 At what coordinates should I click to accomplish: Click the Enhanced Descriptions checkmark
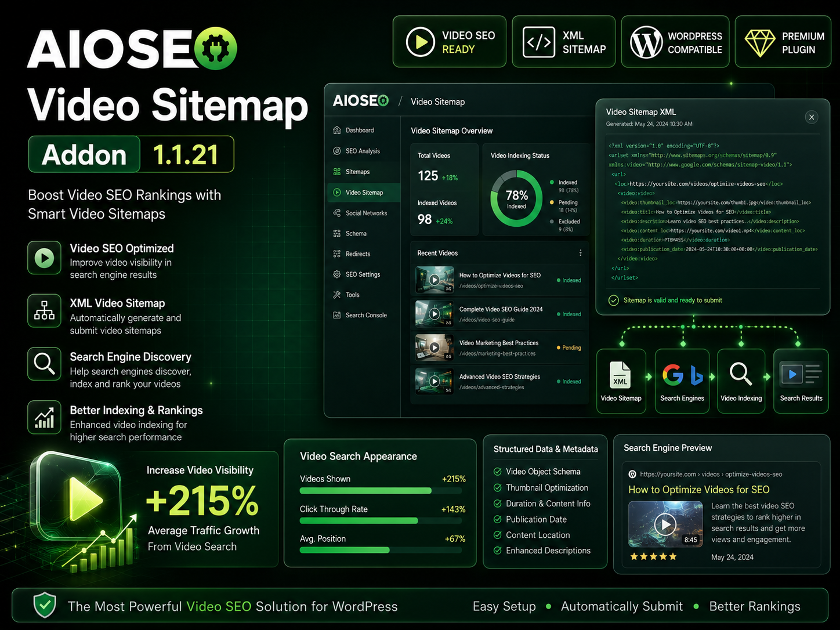pos(497,551)
